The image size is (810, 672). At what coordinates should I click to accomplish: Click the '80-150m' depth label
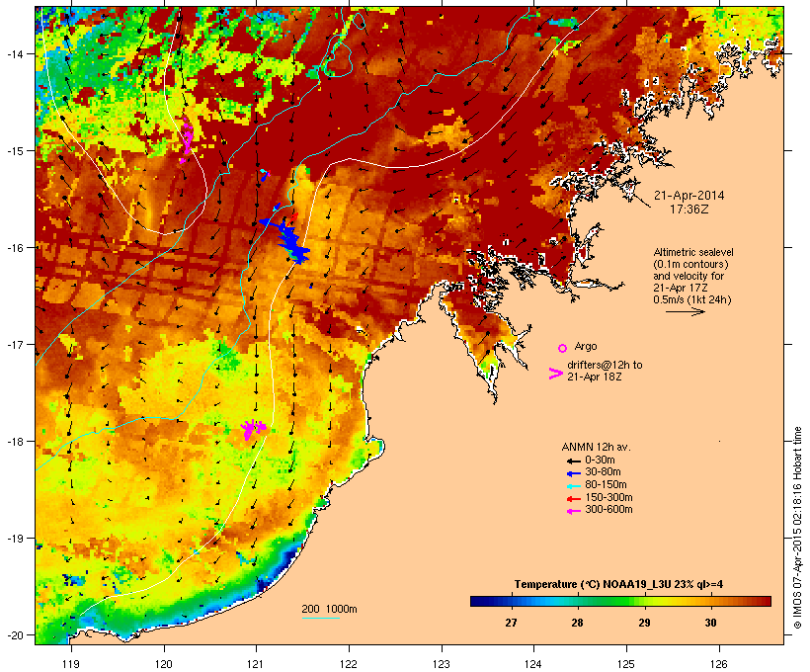pyautogui.click(x=606, y=485)
